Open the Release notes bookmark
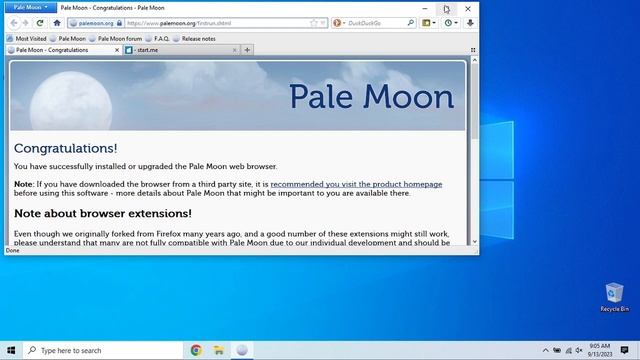This screenshot has width=640, height=360. pyautogui.click(x=194, y=39)
